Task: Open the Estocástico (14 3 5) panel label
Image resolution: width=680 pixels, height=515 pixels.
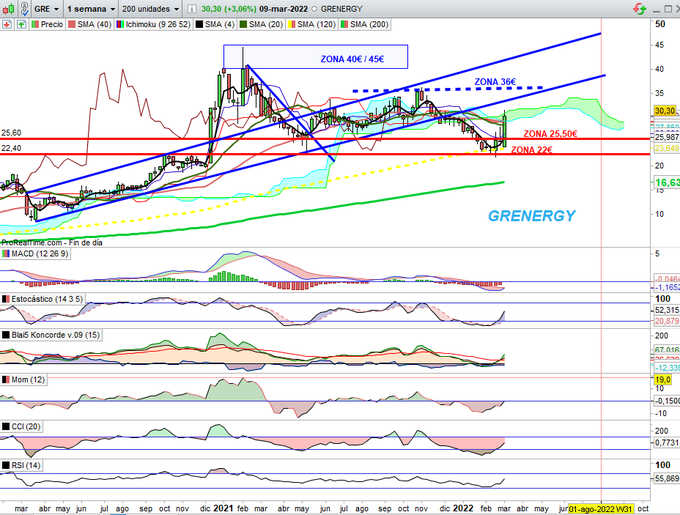Action: pyautogui.click(x=43, y=299)
